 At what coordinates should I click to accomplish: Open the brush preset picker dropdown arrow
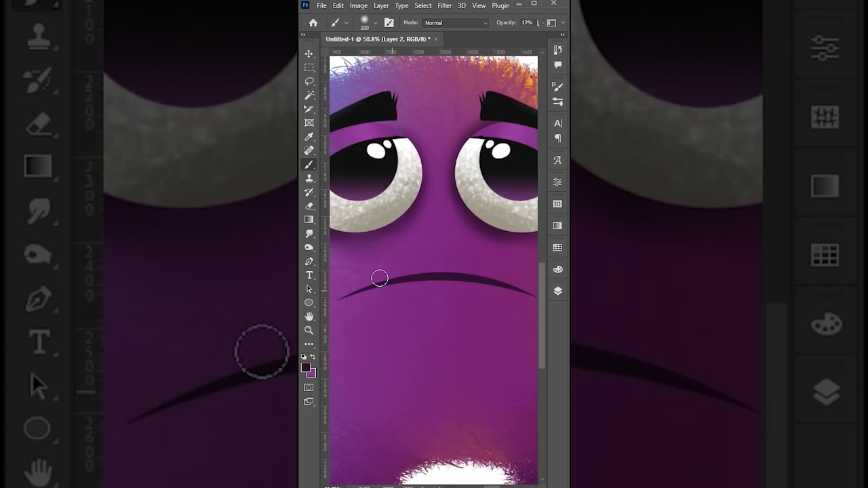click(375, 23)
